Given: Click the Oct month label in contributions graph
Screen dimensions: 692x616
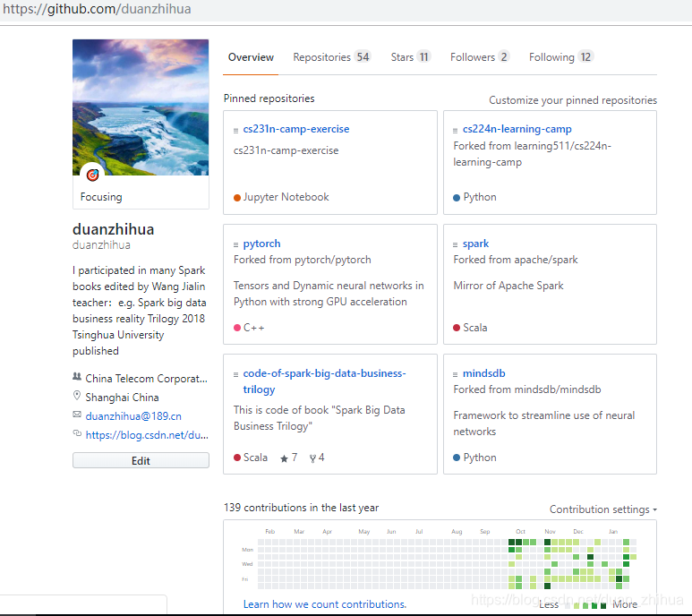Looking at the screenshot, I should 521,532.
